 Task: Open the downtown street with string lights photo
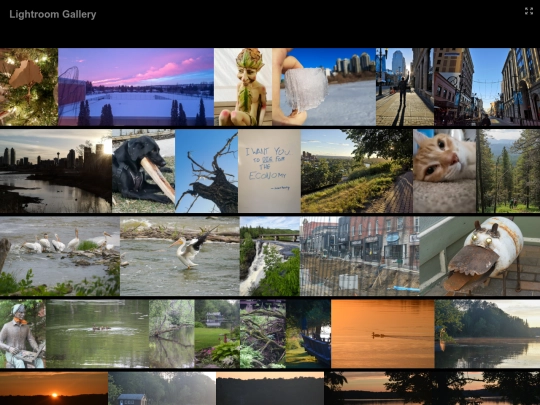coord(487,87)
